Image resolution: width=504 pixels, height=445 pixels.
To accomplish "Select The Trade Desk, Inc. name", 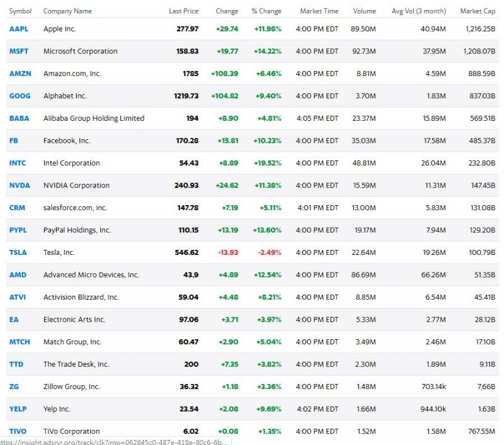I will (x=76, y=364).
